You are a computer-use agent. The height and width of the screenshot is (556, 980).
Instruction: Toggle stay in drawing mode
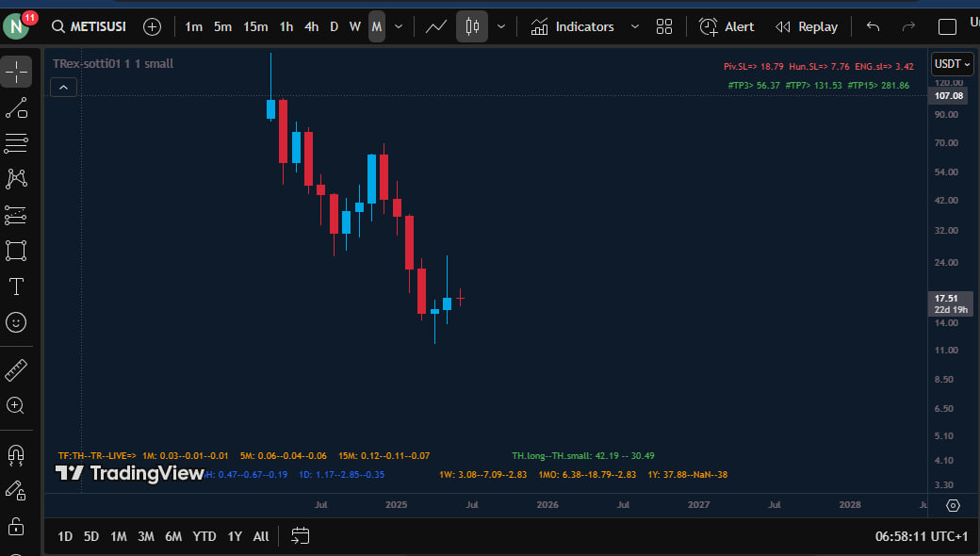click(x=16, y=490)
